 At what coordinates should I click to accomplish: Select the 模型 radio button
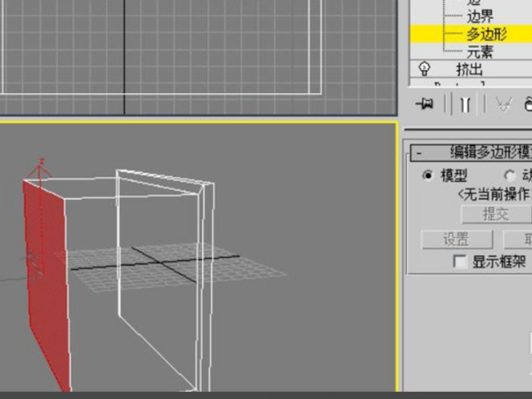coord(427,176)
